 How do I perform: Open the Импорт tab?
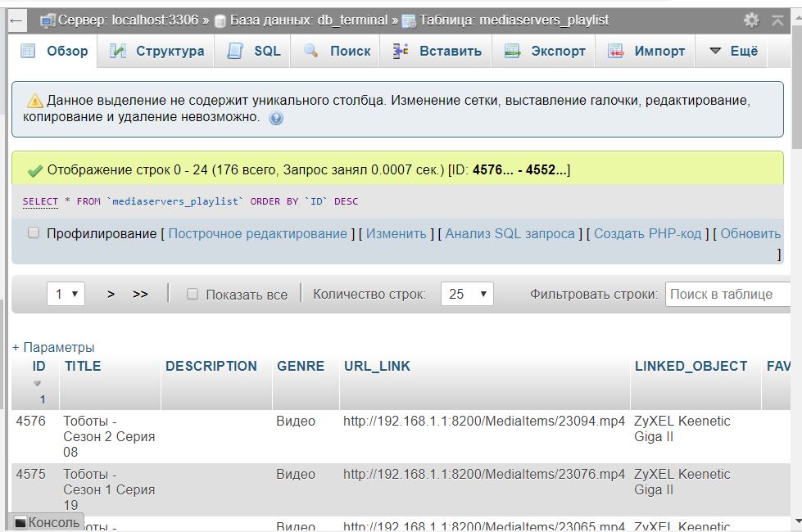click(645, 51)
